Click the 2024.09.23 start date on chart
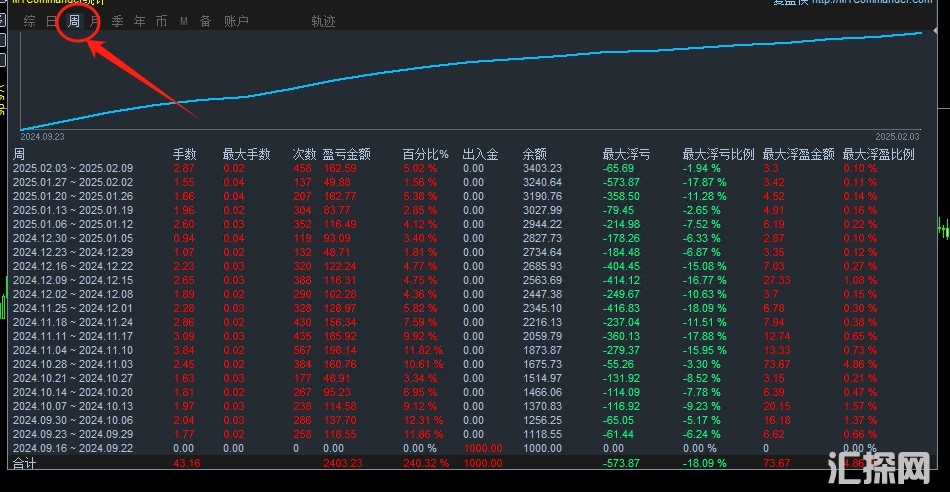This screenshot has height=492, width=950. 42,136
